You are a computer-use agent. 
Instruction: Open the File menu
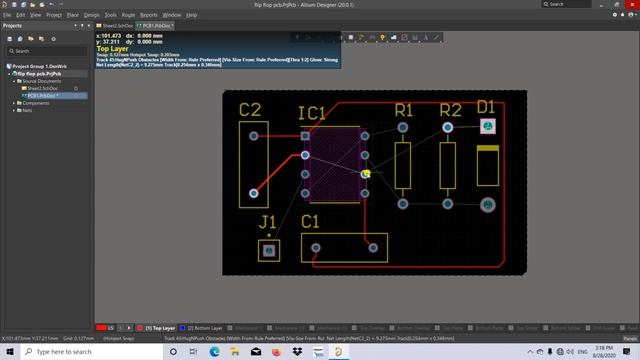pyautogui.click(x=7, y=15)
